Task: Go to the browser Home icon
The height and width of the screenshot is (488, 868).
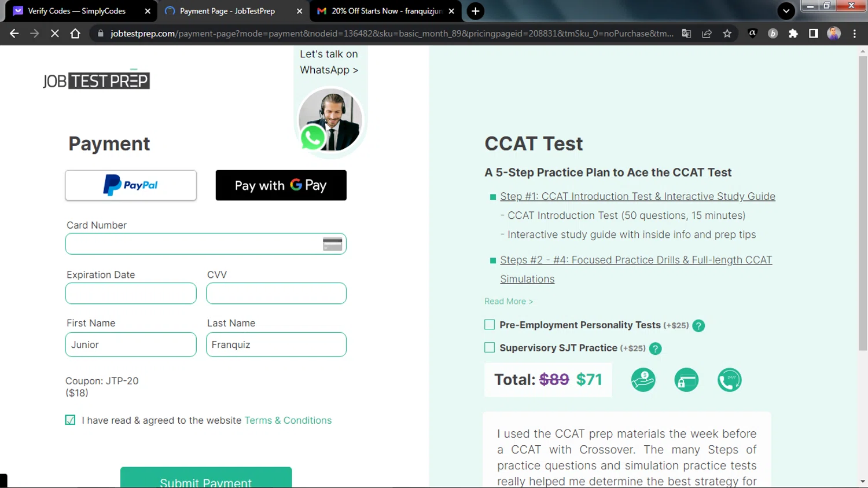Action: click(75, 34)
